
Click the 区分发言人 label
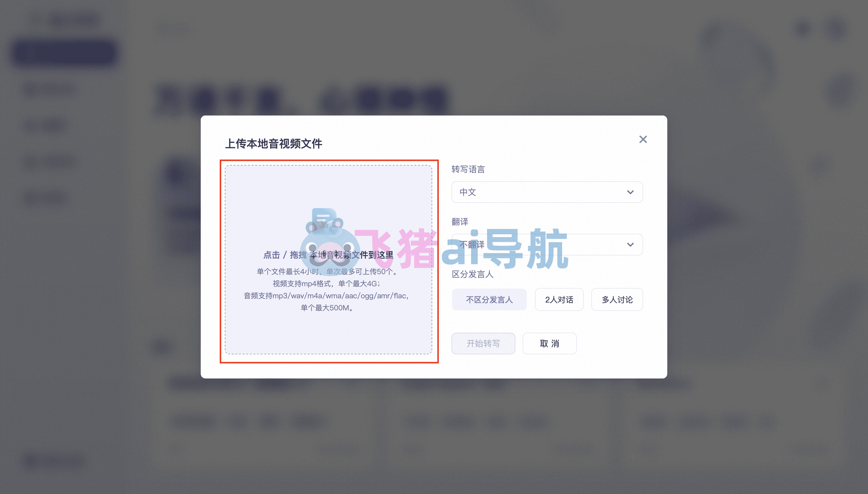pos(472,274)
